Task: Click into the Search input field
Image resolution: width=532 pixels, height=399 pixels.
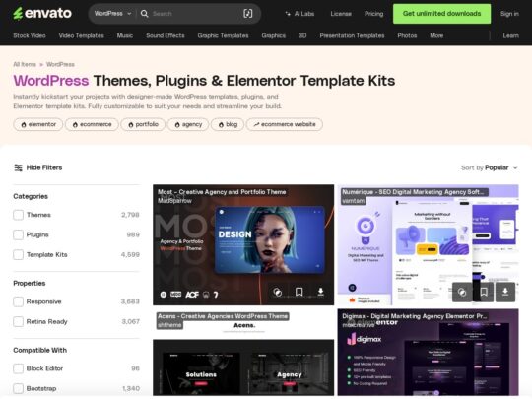Action: tap(195, 14)
